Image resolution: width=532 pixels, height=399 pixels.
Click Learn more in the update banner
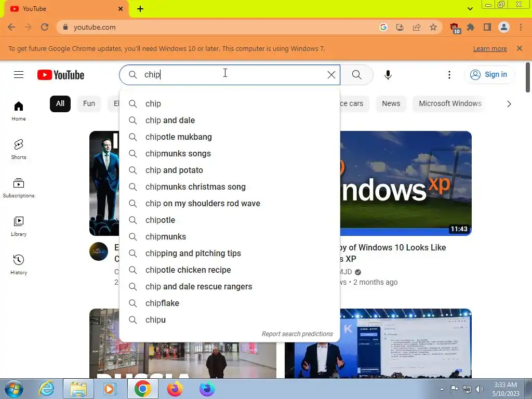point(490,48)
